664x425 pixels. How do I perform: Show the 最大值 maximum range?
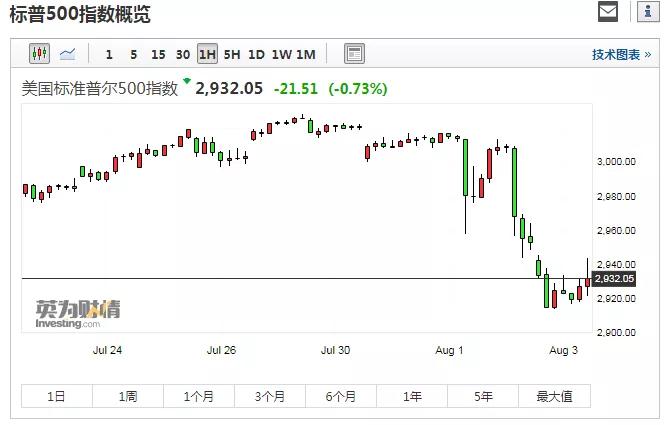(554, 396)
